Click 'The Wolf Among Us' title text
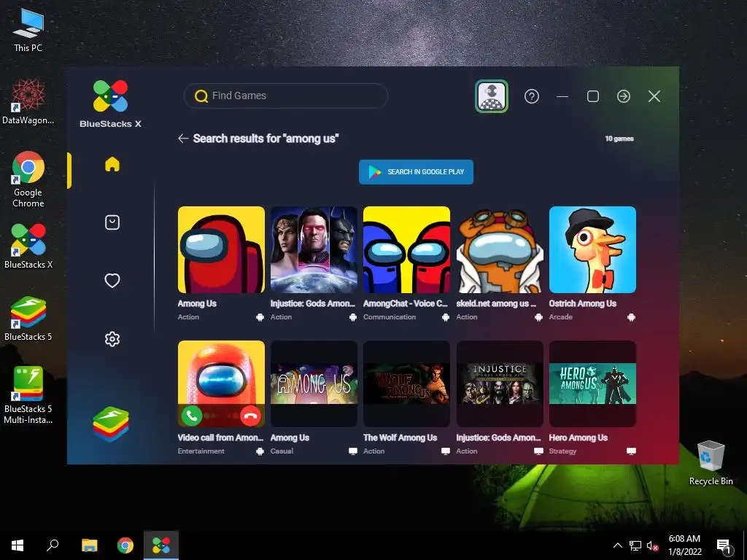Viewport: 747px width, 560px height. pyautogui.click(x=400, y=437)
